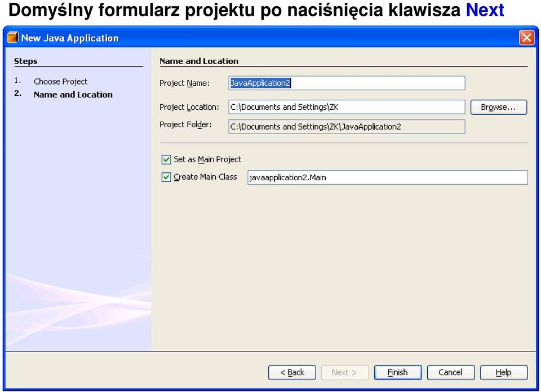Click the Project Location: label

(189, 107)
